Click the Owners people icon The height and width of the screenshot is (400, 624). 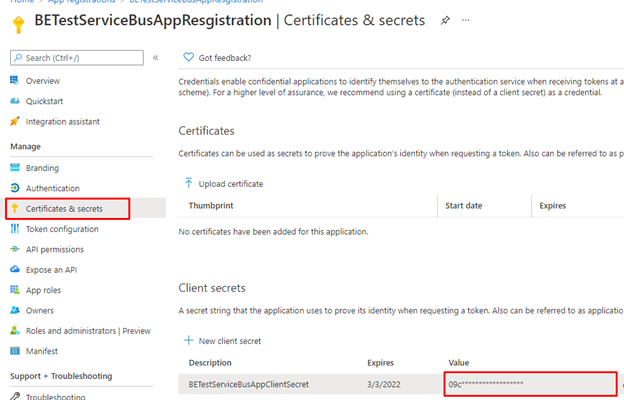click(15, 310)
